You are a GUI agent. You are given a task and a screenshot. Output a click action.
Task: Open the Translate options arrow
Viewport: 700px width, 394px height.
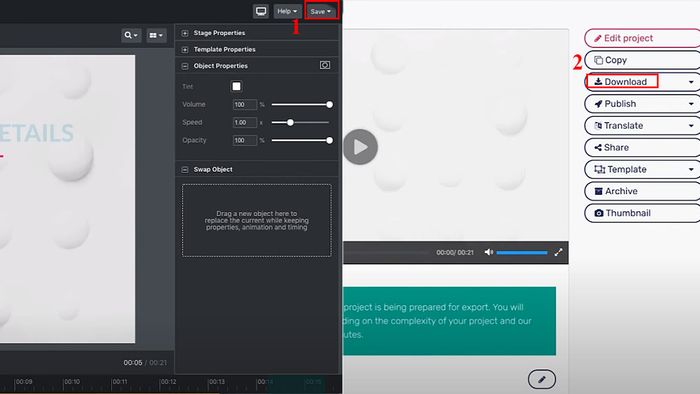[691, 126]
